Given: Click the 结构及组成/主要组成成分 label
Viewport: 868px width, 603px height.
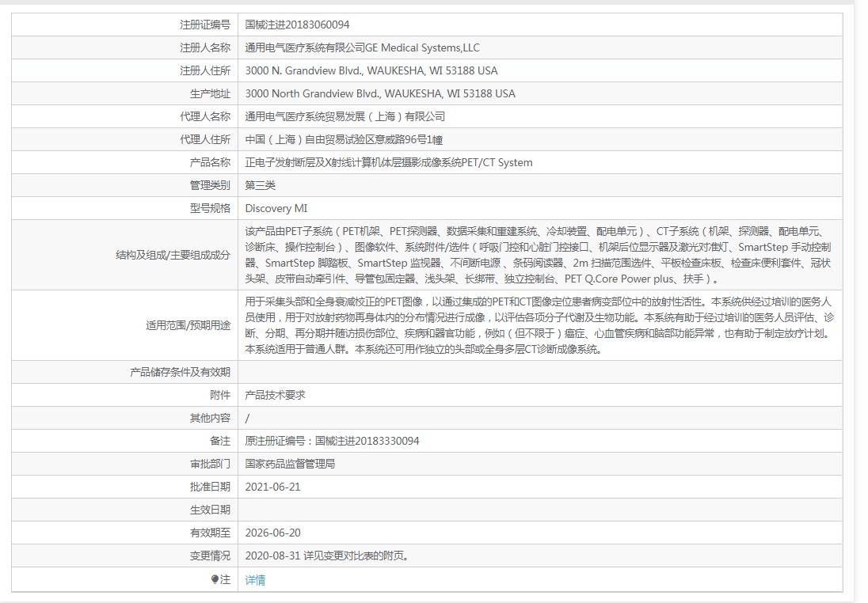Looking at the screenshot, I should pyautogui.click(x=173, y=255).
